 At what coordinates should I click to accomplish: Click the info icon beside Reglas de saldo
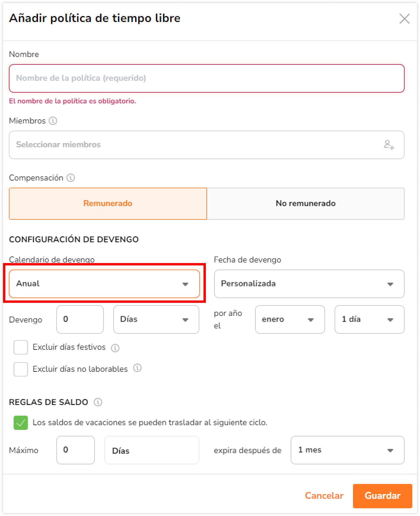point(98,402)
